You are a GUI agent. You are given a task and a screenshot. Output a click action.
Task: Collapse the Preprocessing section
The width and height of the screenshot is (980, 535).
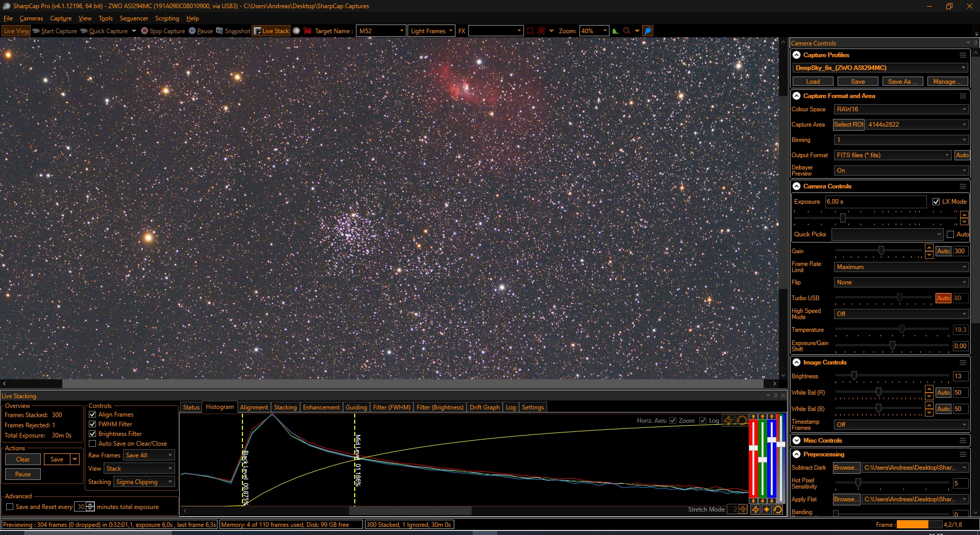tap(797, 454)
